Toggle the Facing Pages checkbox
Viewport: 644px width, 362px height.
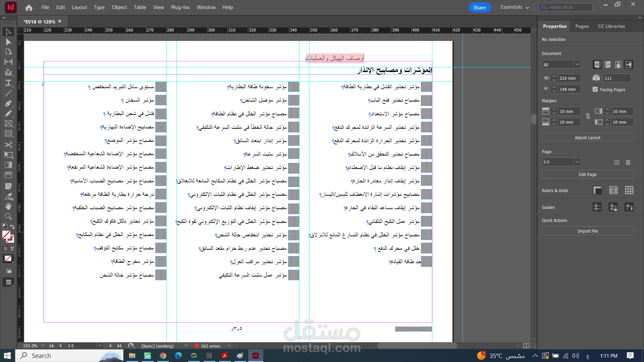click(595, 89)
